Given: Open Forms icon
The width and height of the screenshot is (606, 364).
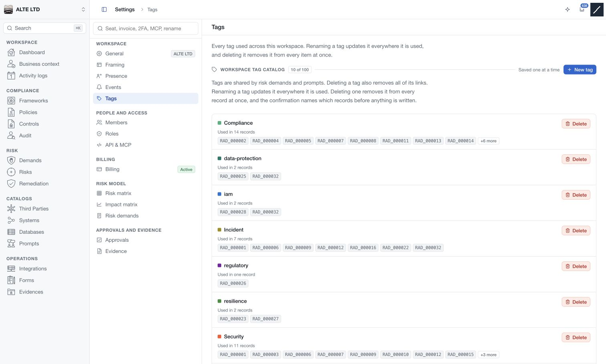Looking at the screenshot, I should (x=11, y=281).
